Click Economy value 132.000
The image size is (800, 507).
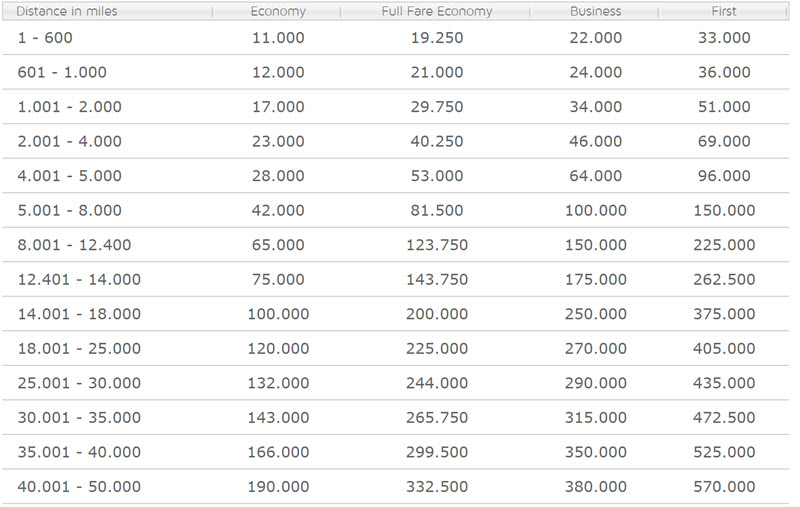click(278, 383)
